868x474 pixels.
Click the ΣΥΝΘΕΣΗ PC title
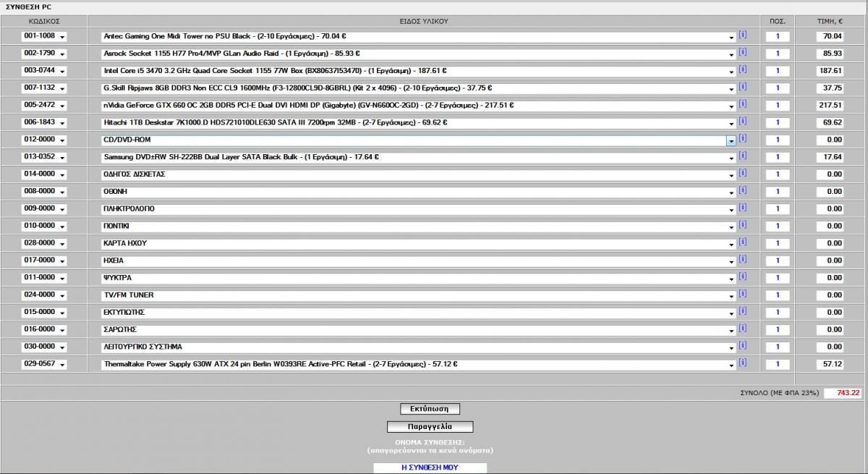coord(28,6)
